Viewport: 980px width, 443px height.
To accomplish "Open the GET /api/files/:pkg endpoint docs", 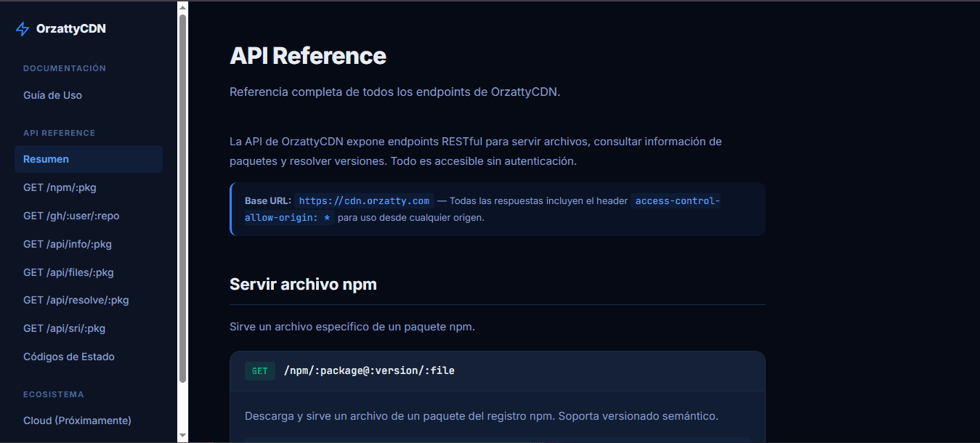I will coord(68,272).
